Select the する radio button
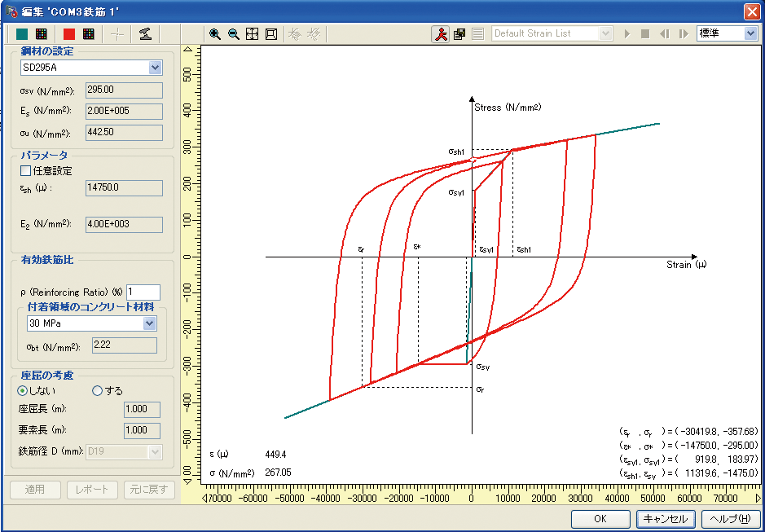Viewport: 765px width, 532px height. 98,390
